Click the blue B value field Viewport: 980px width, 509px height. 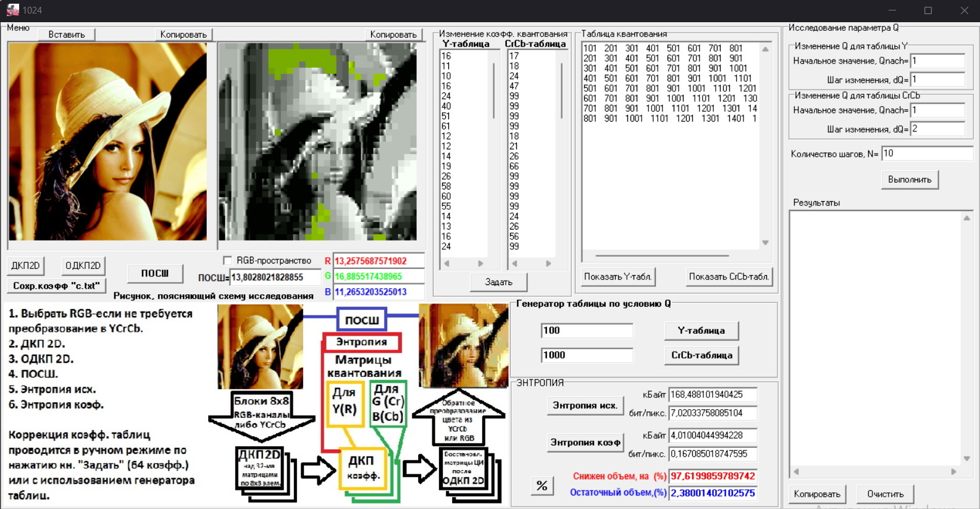(x=379, y=292)
